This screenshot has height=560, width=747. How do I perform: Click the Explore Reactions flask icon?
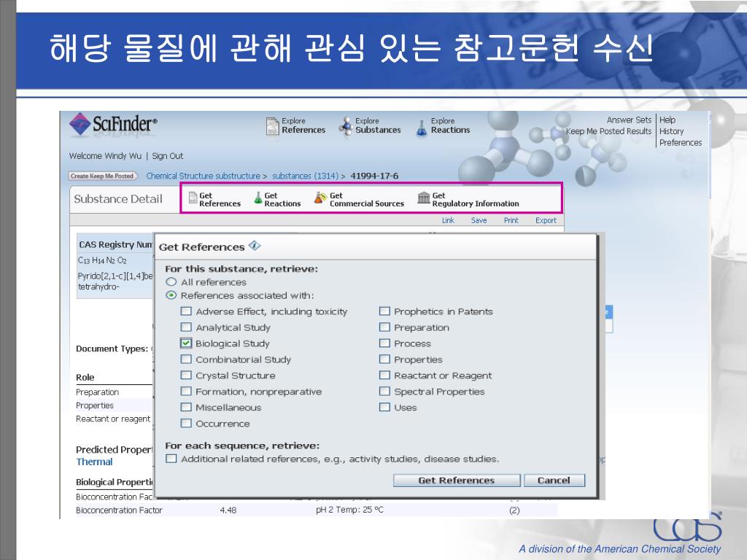422,128
